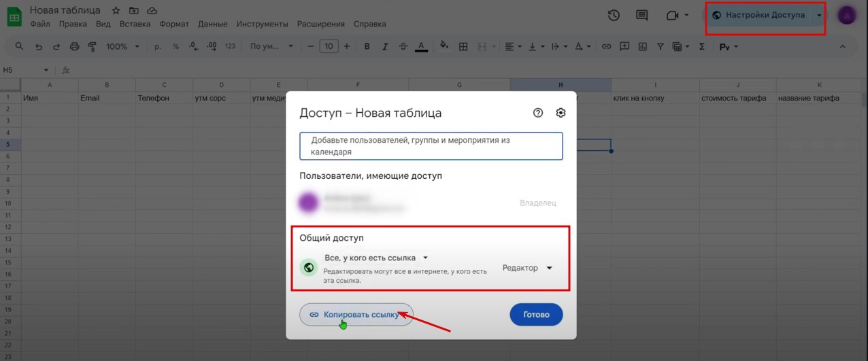Click the help question mark icon in dialog
Image resolution: width=868 pixels, height=361 pixels.
pyautogui.click(x=538, y=113)
